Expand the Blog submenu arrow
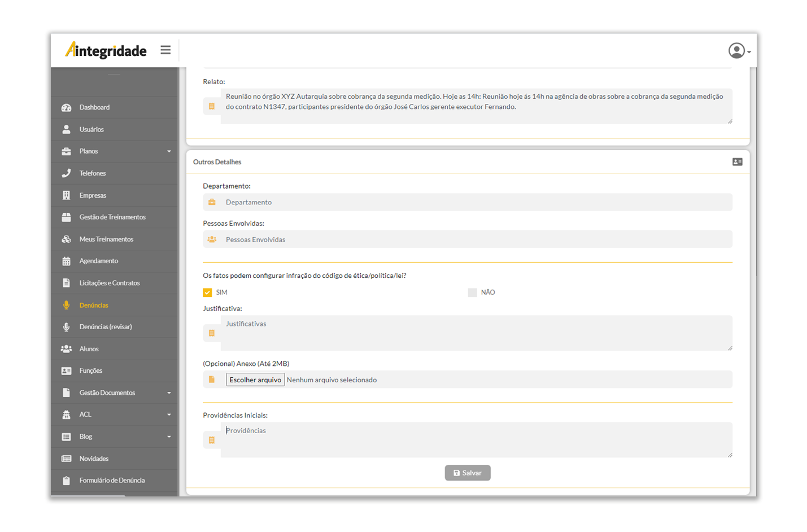The image size is (807, 532). [x=169, y=437]
